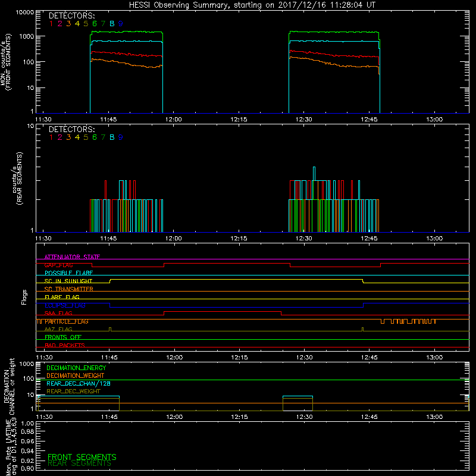Viewport: 476px width, 476px height.
Task: Click the 12:00 time label under front-segments plot
Action: click(174, 120)
